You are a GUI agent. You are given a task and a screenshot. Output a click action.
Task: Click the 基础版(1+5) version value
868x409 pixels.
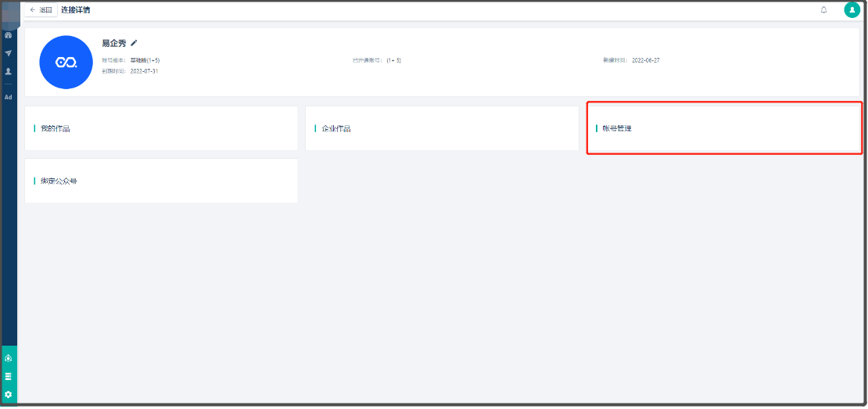pos(145,59)
